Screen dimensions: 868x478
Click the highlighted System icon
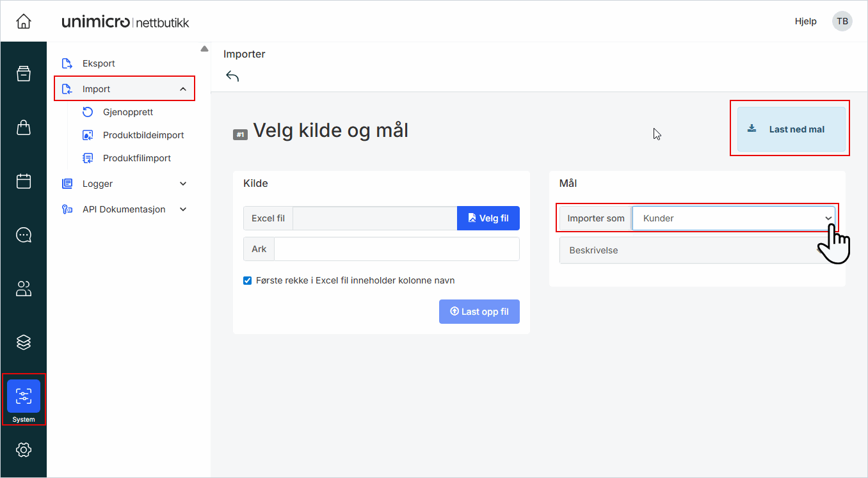(24, 397)
